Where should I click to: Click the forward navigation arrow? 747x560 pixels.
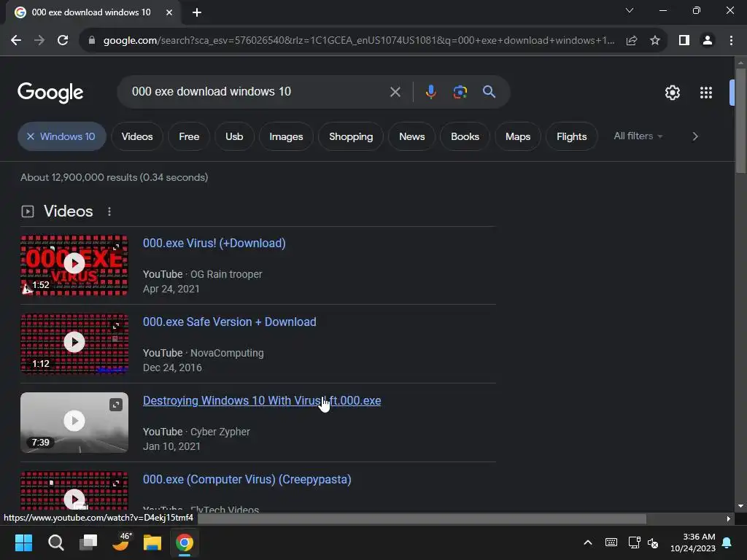point(39,41)
